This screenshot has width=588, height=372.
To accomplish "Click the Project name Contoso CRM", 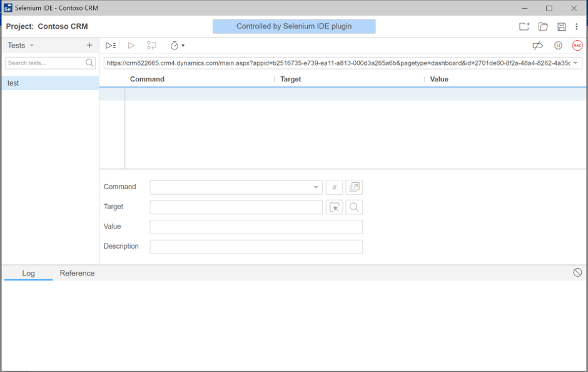I will click(x=63, y=26).
